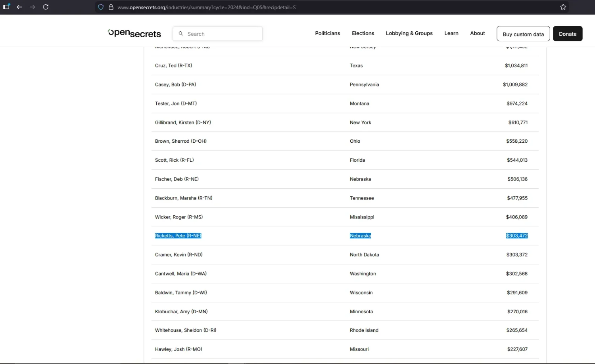The image size is (595, 364).
Task: Click the Washington state cell
Action: pyautogui.click(x=363, y=274)
